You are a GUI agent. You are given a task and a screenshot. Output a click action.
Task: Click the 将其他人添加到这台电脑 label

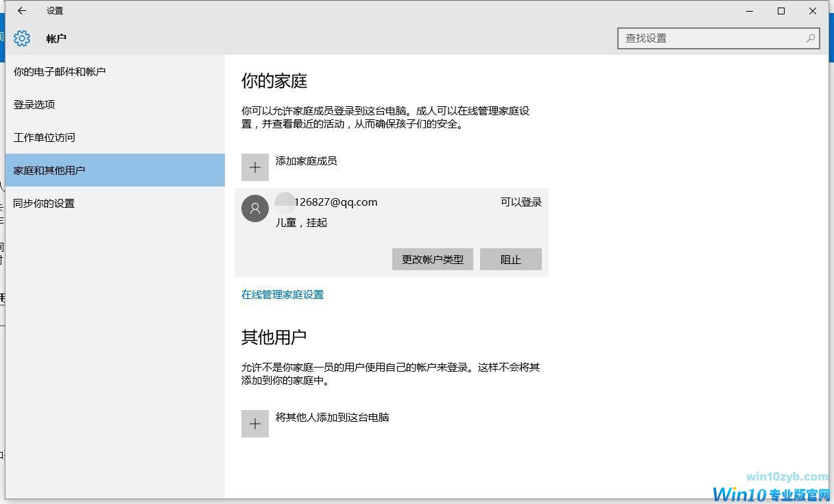[x=333, y=417]
